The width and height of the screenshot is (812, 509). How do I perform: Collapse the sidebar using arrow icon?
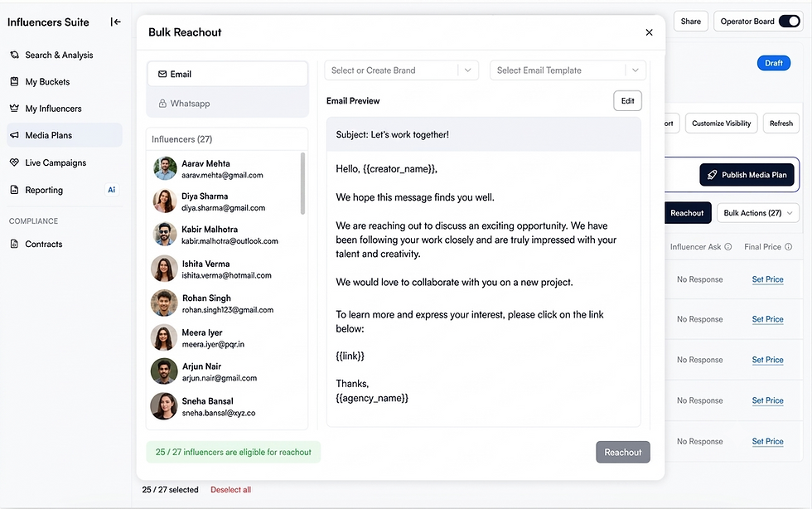[115, 22]
